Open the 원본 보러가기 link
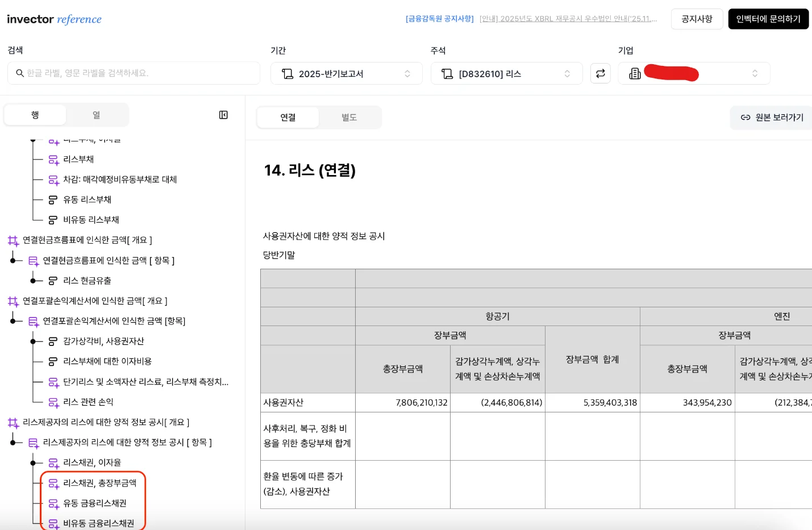This screenshot has height=530, width=812. click(772, 118)
